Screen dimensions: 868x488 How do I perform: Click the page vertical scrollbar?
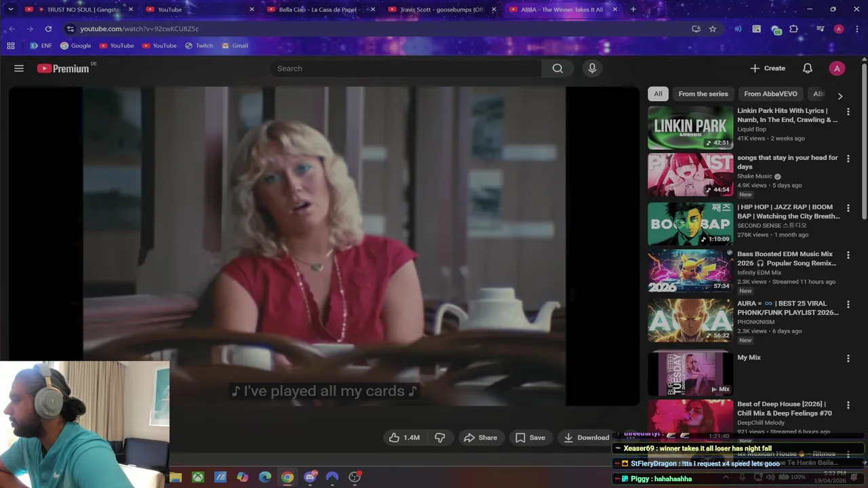point(864,141)
